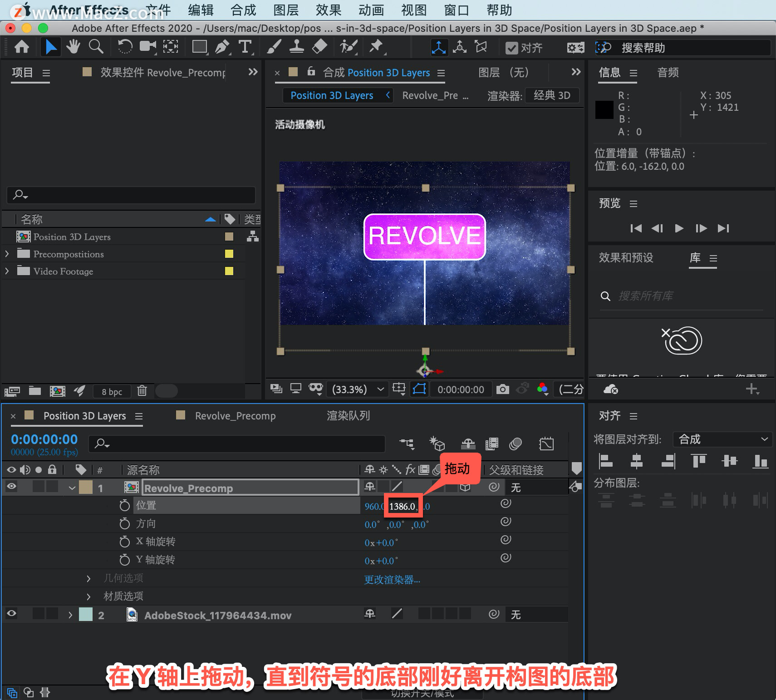Select the Clone Stamp tool
The height and width of the screenshot is (700, 776).
tap(297, 47)
